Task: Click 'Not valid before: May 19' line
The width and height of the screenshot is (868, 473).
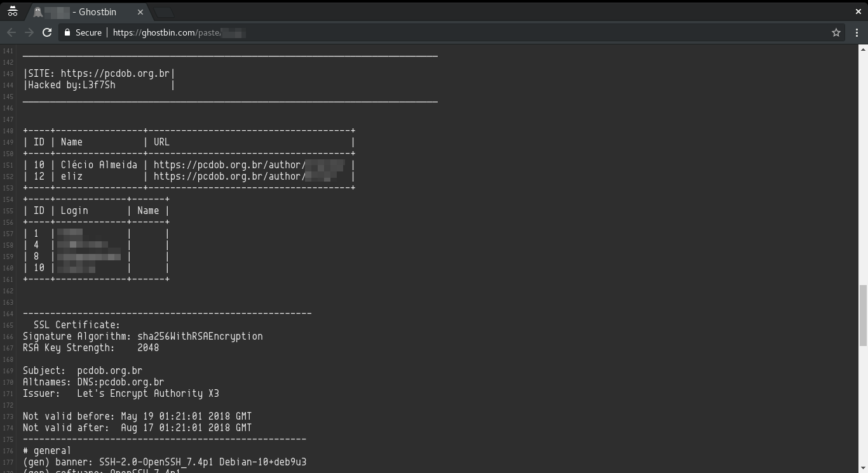Action: [137, 416]
